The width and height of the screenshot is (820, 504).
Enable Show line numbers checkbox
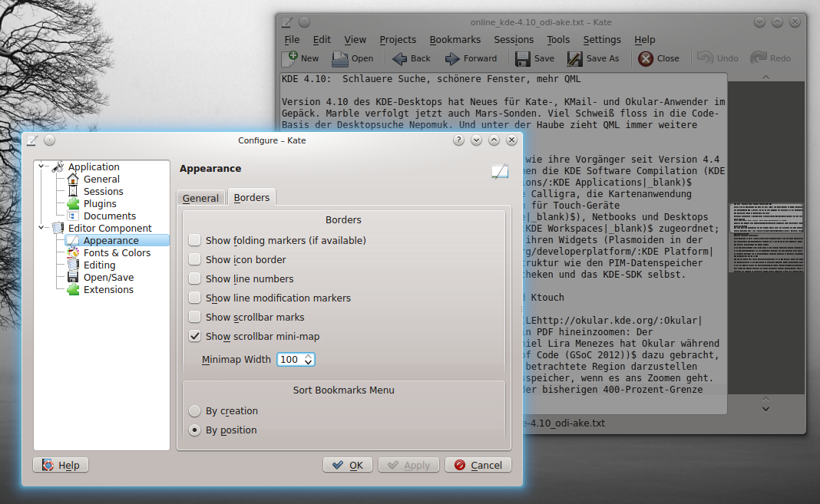[195, 279]
